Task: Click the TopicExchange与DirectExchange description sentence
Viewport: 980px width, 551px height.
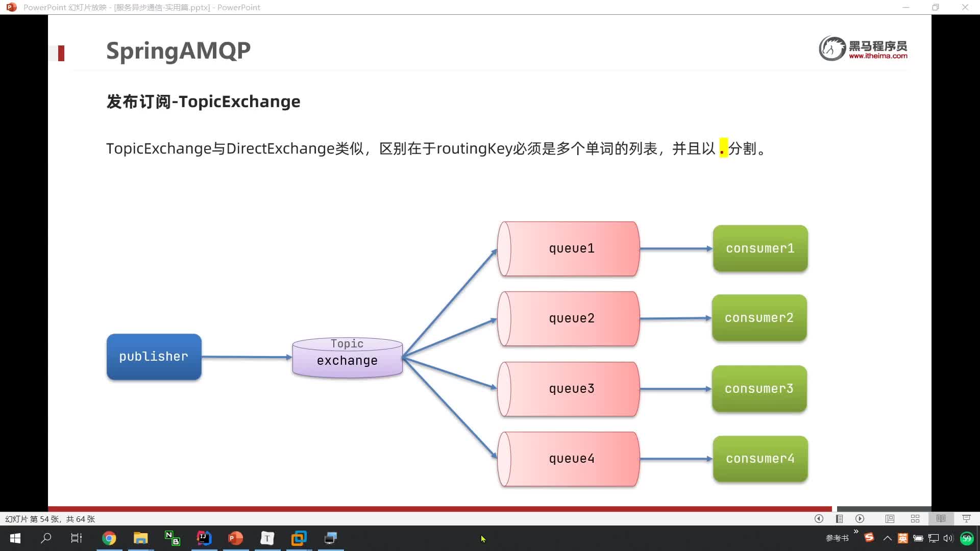Action: tap(437, 148)
